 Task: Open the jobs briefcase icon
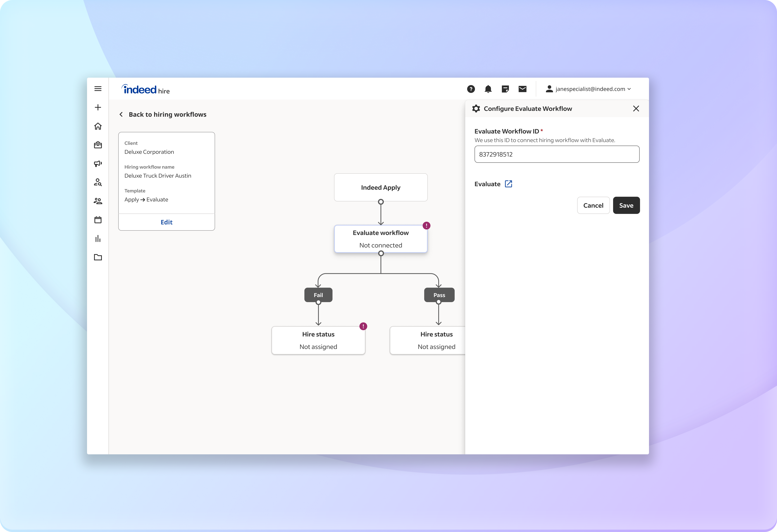click(98, 145)
